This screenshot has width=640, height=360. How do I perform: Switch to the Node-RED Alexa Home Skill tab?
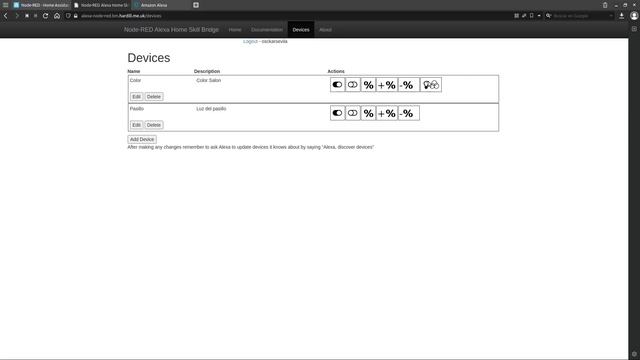101,5
